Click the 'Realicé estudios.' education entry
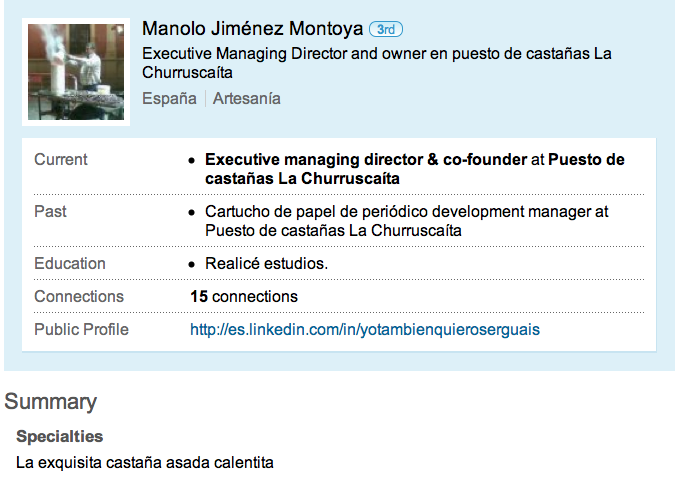This screenshot has height=493, width=679. click(266, 264)
